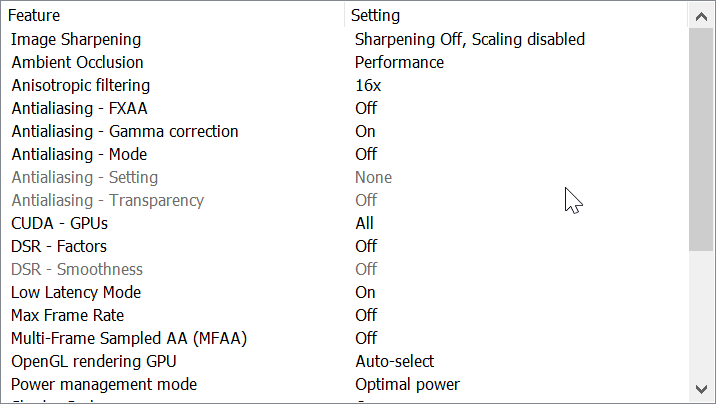Select the Image Sharpening row
The width and height of the screenshot is (716, 404).
[76, 39]
